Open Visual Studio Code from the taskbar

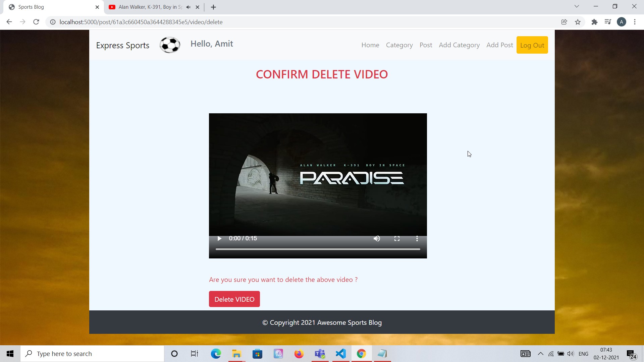tap(341, 354)
